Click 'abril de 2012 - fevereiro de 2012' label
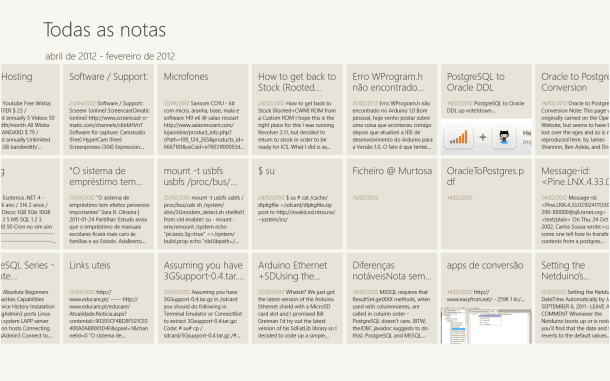 click(x=110, y=56)
